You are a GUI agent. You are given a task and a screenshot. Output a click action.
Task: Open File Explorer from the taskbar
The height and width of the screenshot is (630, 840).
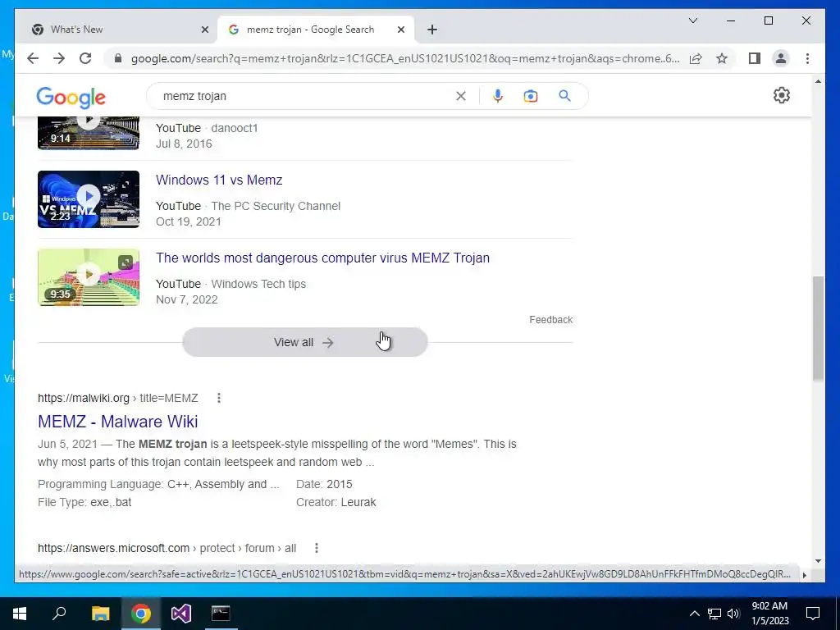tap(100, 614)
